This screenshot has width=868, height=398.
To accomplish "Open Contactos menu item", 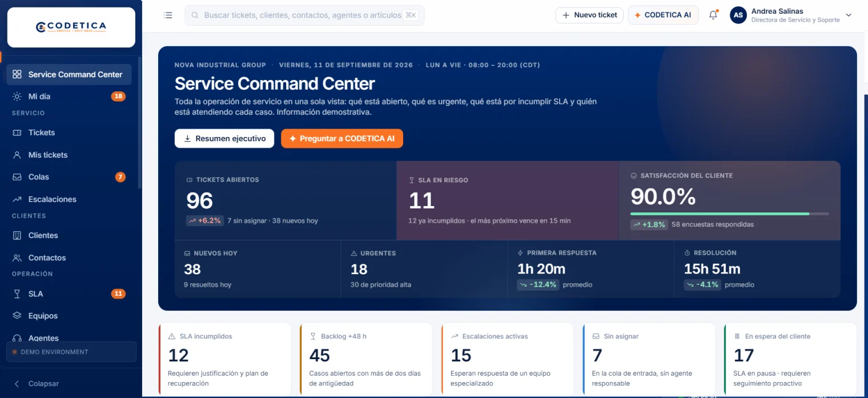I will (69, 258).
